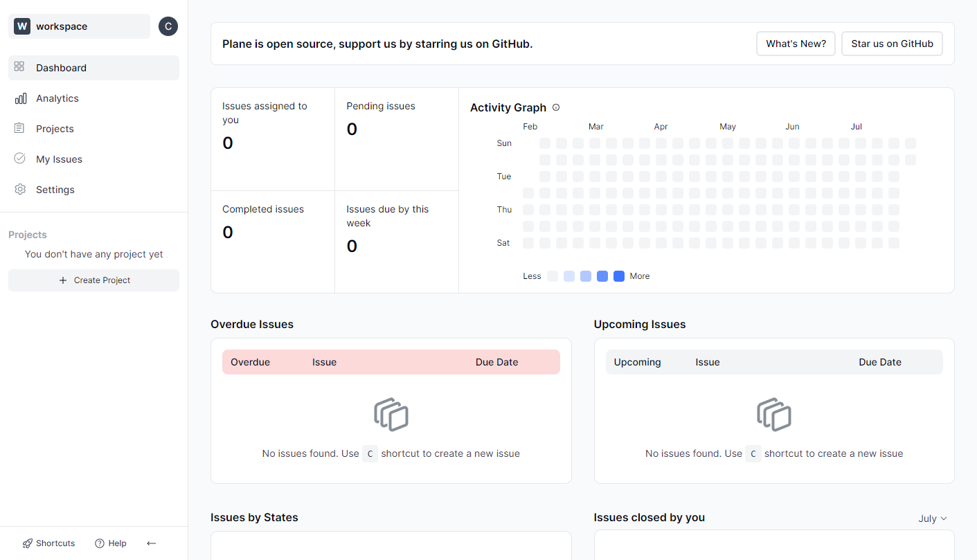Click the My Issues checkmark circle icon
This screenshot has height=560, width=977.
pos(19,159)
